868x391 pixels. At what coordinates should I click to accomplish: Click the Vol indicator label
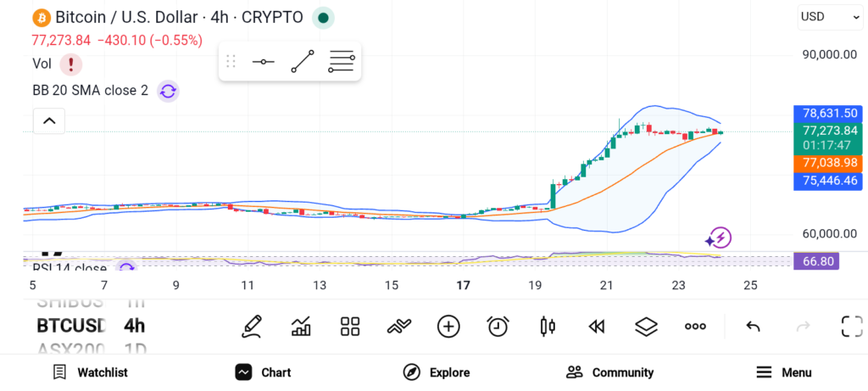click(x=42, y=64)
